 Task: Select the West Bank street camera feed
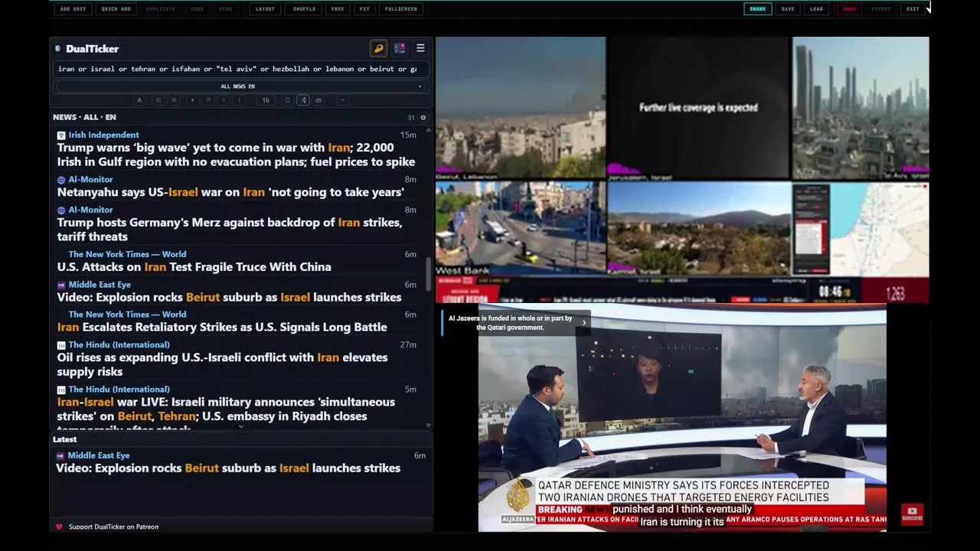[x=521, y=228]
